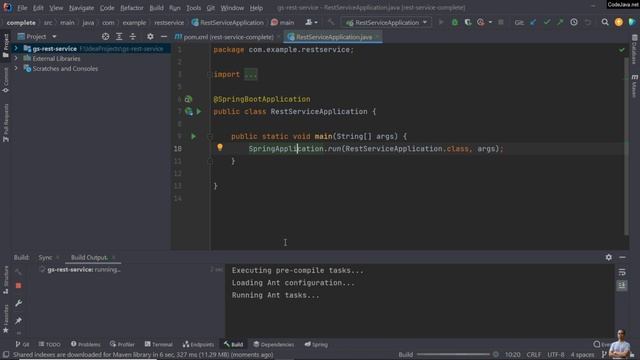Show Git history clock icon
The width and height of the screenshot is (640, 360).
point(574,22)
